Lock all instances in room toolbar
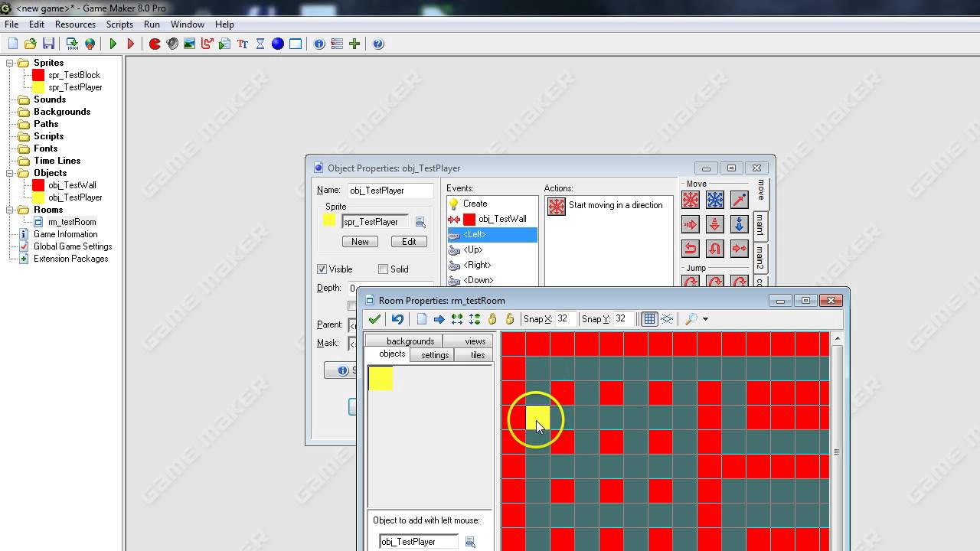This screenshot has width=980, height=551. click(492, 319)
